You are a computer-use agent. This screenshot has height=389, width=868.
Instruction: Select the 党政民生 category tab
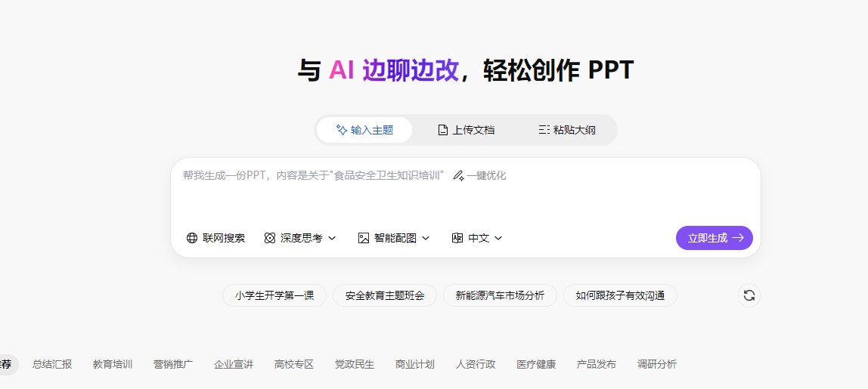point(355,364)
